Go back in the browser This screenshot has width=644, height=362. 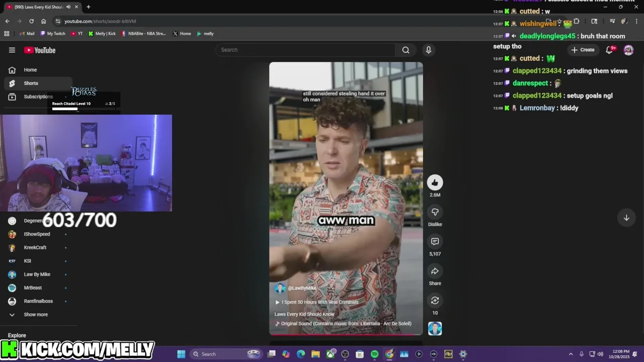[7, 21]
